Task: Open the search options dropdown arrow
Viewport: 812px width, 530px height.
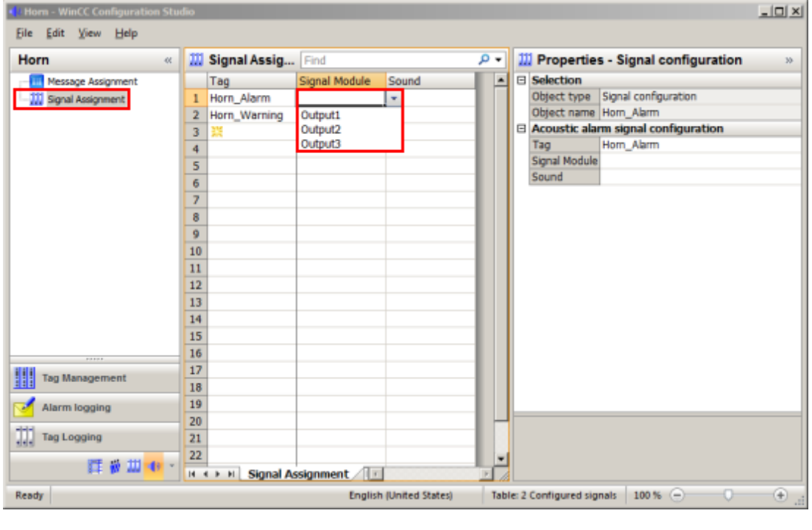Action: (498, 60)
